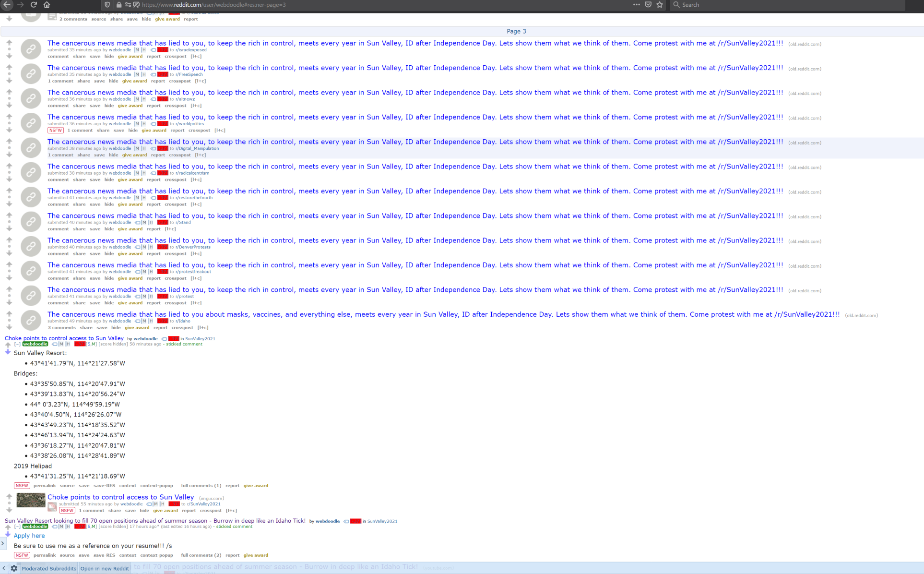The image size is (924, 574).
Task: Bookmark this page with the star icon
Action: point(660,5)
